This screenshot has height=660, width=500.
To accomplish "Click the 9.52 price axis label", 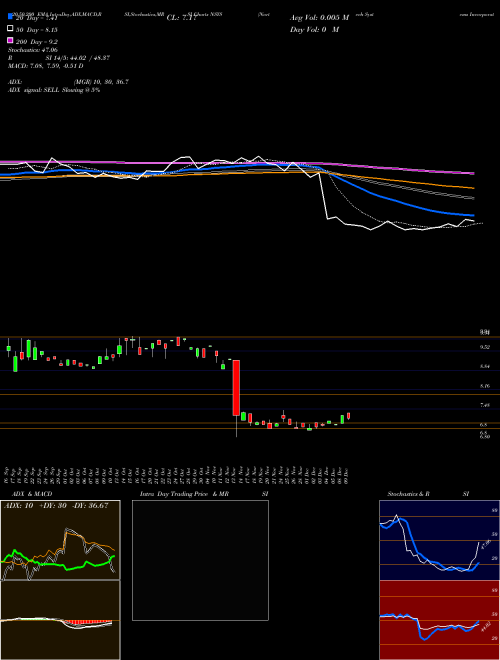I will pos(485,347).
